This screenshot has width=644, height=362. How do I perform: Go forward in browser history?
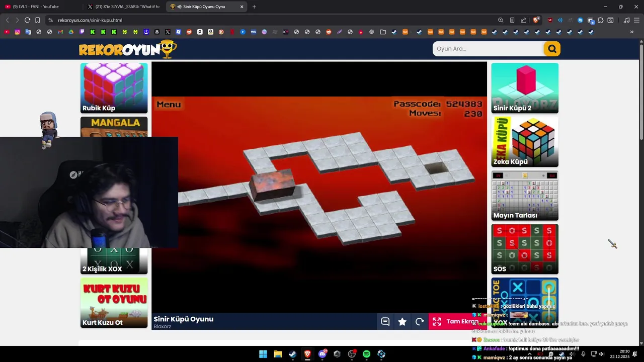pyautogui.click(x=17, y=20)
